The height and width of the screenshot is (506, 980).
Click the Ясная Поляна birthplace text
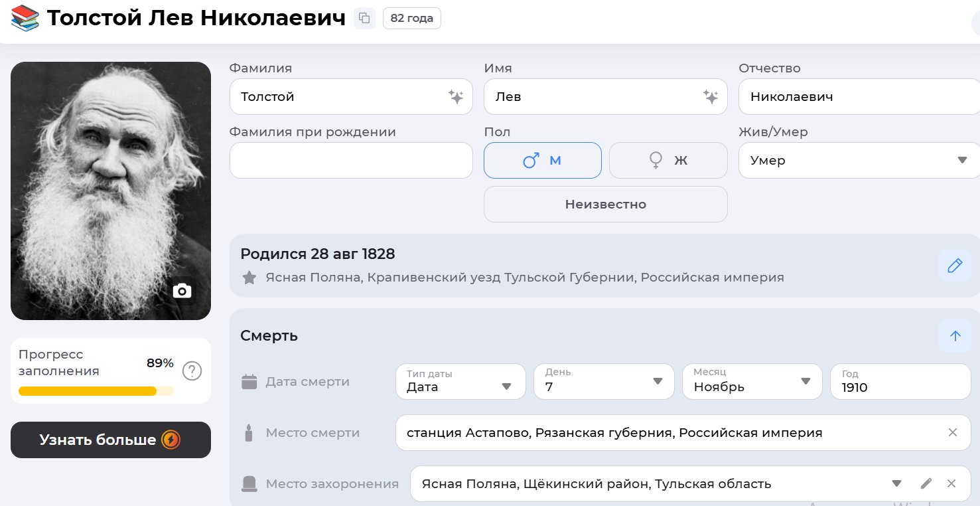[525, 278]
